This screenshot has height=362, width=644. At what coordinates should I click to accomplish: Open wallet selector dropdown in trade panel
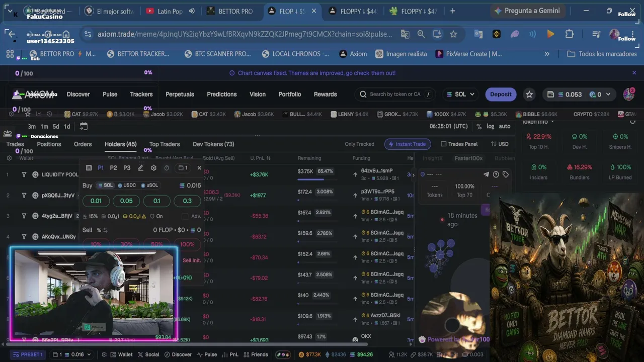point(183,168)
